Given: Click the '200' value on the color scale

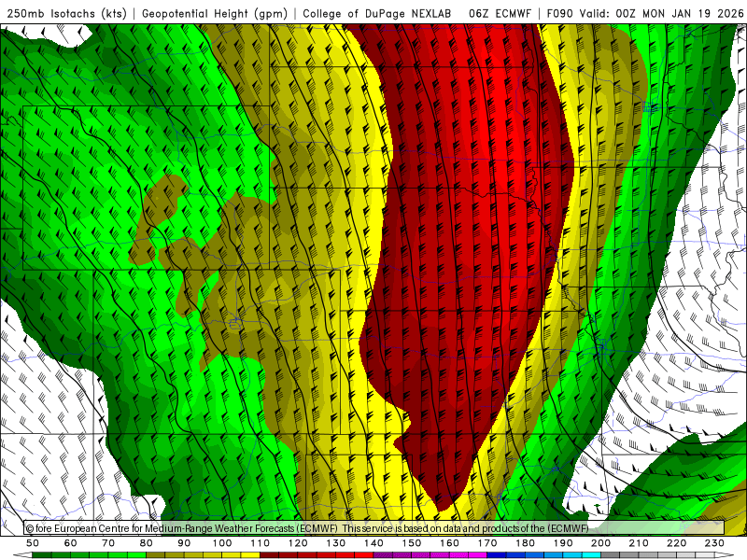Looking at the screenshot, I should 600,543.
